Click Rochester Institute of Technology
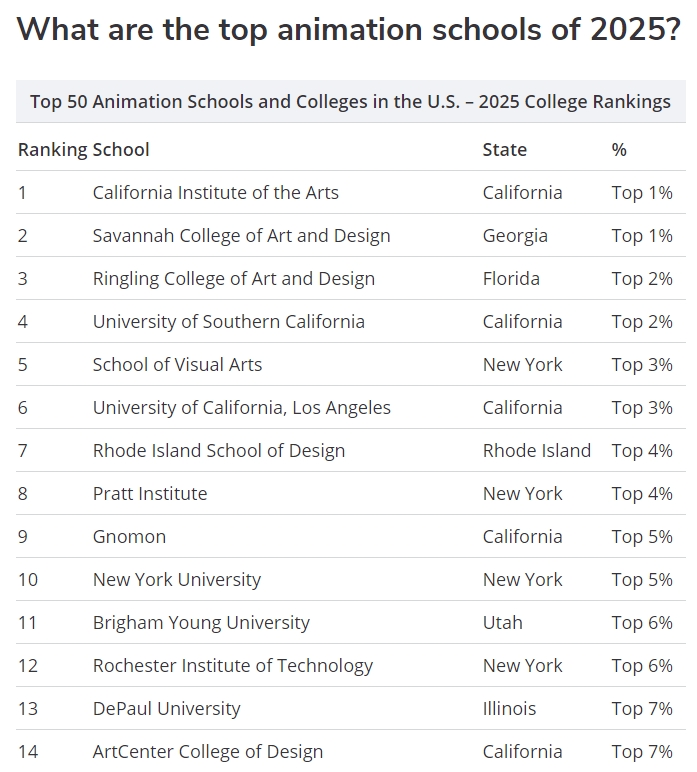 (x=233, y=666)
